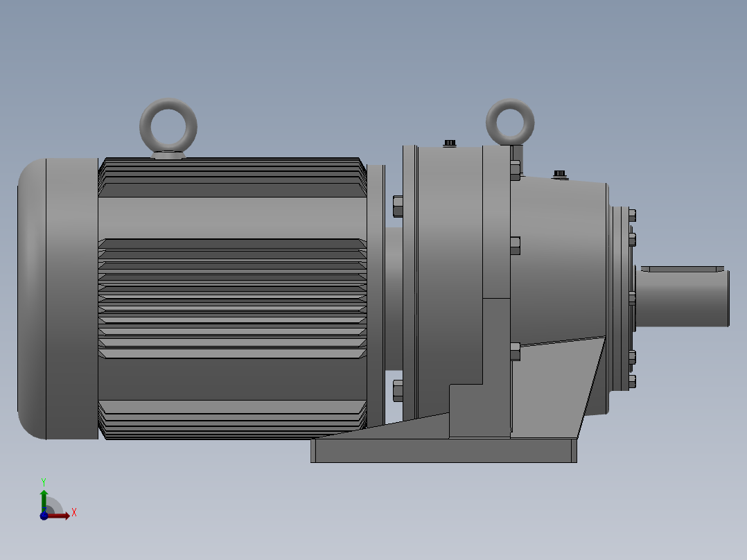Image resolution: width=747 pixels, height=560 pixels.
Task: Select the output shaft of the gearbox
Action: (682, 299)
